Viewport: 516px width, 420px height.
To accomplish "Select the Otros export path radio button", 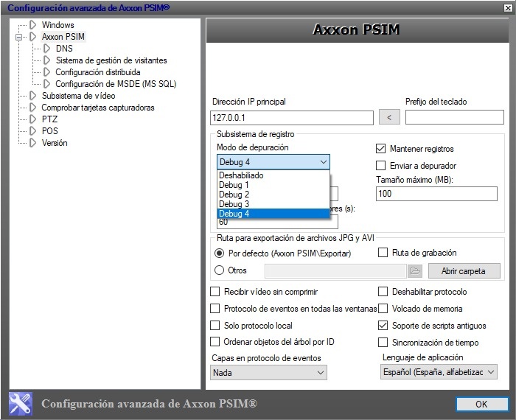I will tap(219, 270).
